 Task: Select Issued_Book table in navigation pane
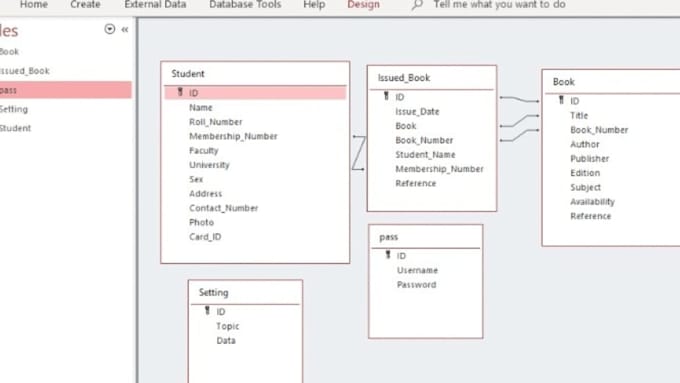(x=25, y=71)
